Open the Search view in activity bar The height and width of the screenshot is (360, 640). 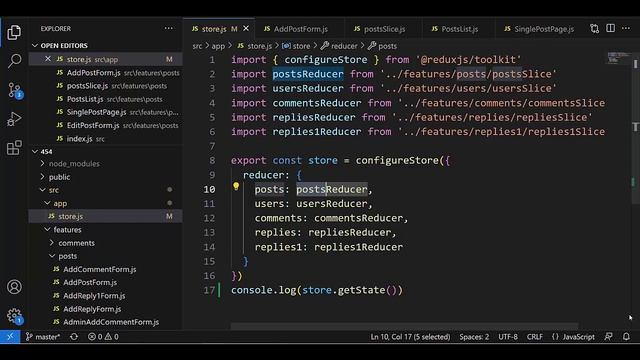point(14,61)
